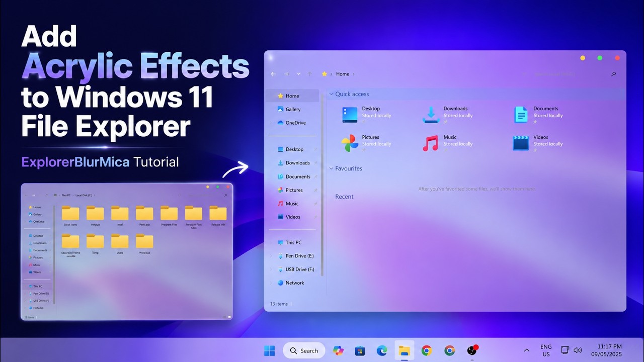Image resolution: width=644 pixels, height=362 pixels.
Task: Open Microsoft Store from the taskbar
Action: (359, 350)
